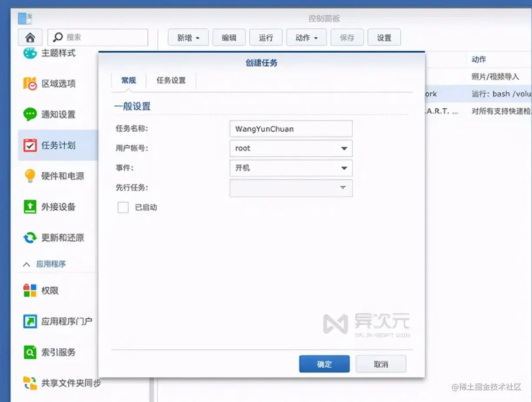The width and height of the screenshot is (532, 402).
Task: Click the 运行 toolbar button
Action: [x=266, y=37]
